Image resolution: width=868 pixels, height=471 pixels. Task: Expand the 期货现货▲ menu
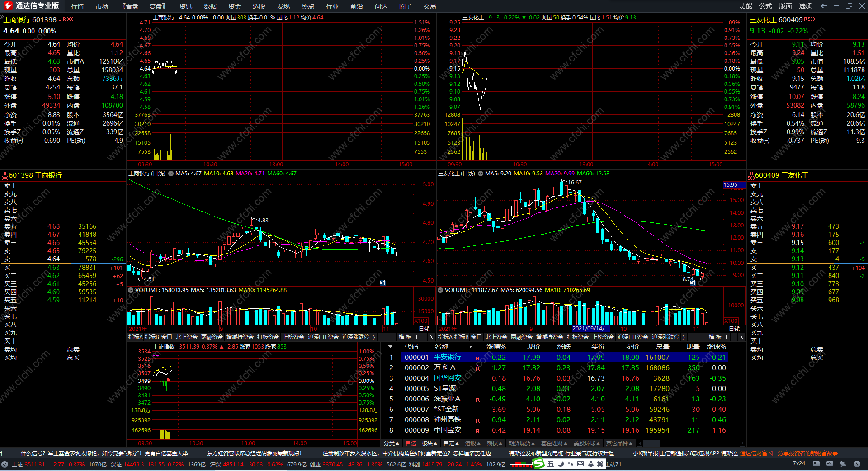522,443
